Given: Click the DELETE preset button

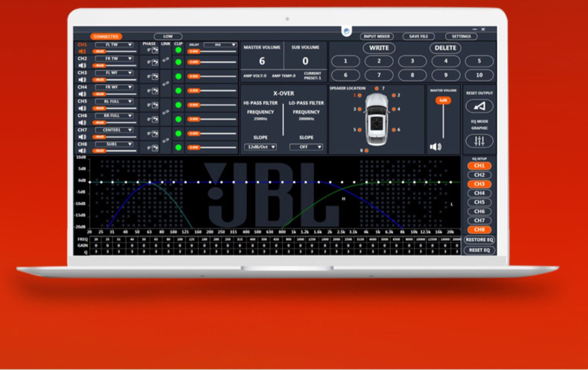Looking at the screenshot, I should tap(445, 48).
